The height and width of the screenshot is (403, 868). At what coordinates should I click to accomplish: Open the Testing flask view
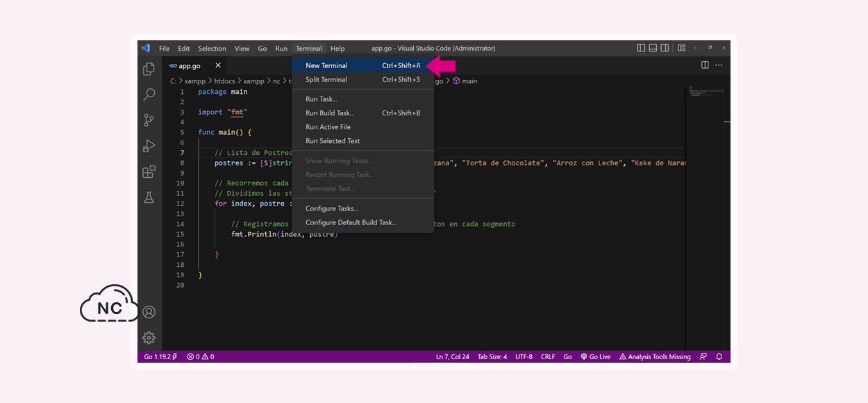(x=149, y=197)
